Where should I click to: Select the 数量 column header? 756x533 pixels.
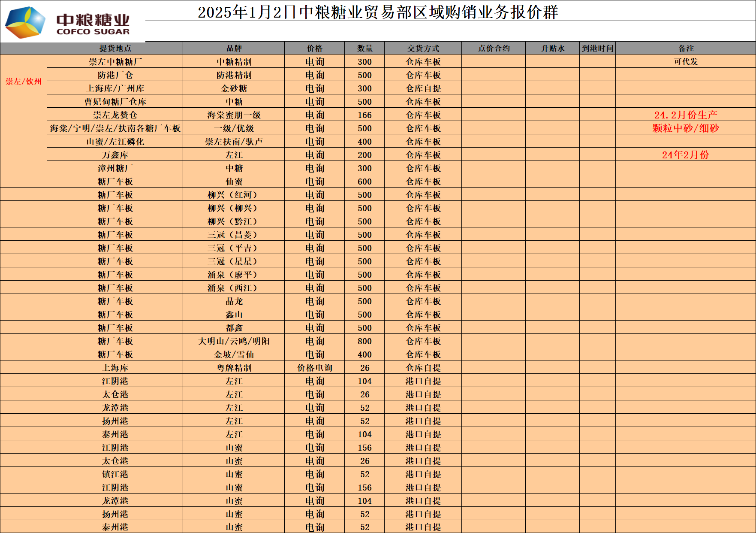[364, 48]
